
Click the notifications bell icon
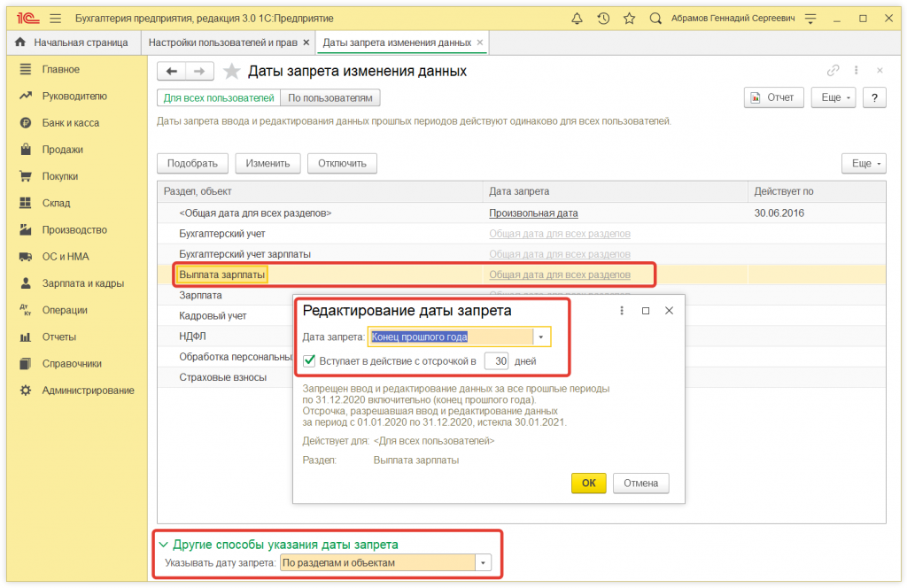point(578,18)
